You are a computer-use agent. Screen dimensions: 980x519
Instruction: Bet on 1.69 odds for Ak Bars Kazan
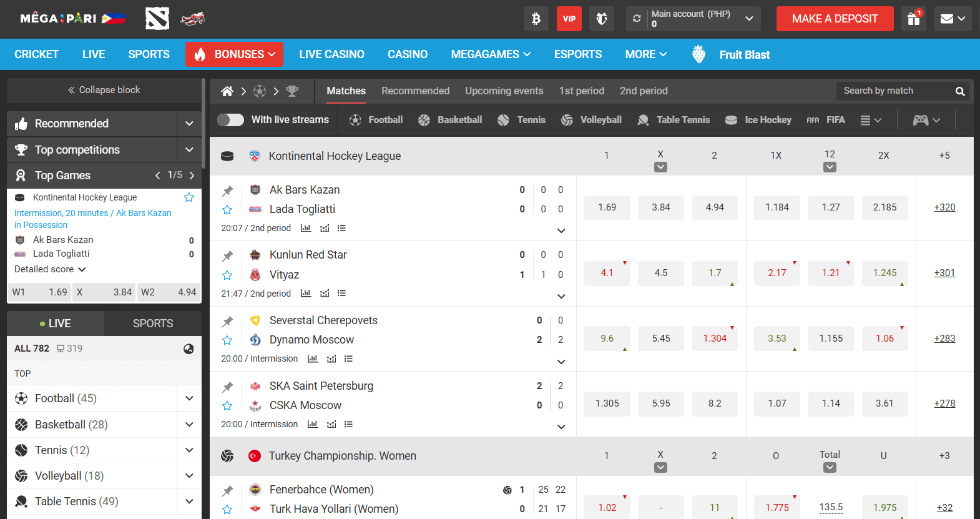tap(607, 207)
